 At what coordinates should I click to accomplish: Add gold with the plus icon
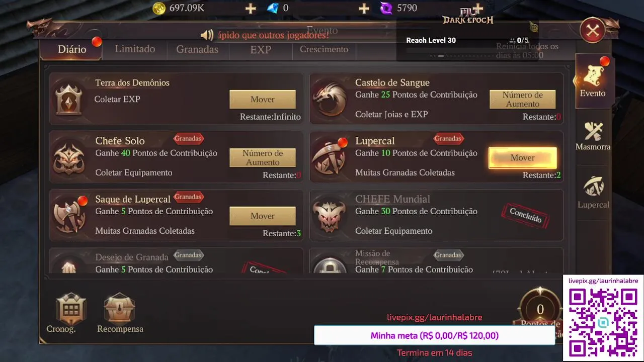click(x=250, y=8)
